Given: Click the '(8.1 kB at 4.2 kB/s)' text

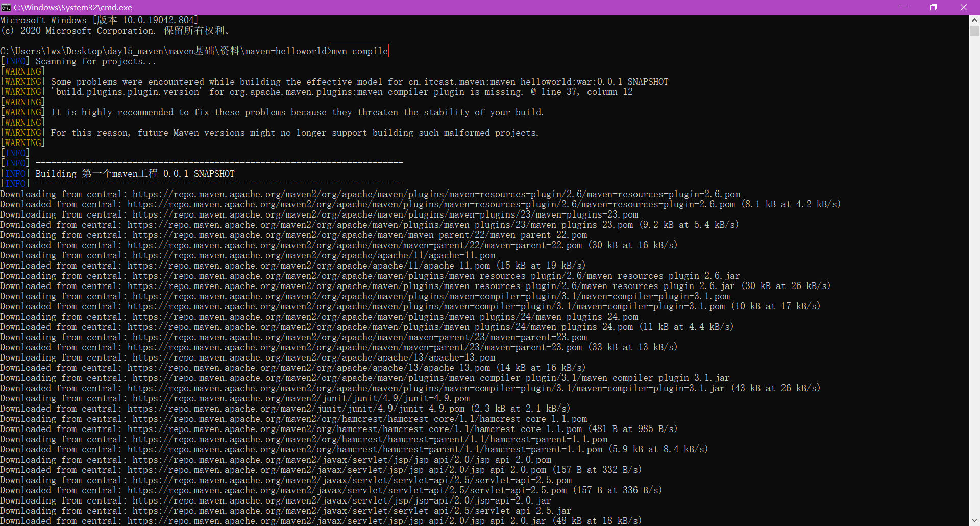Looking at the screenshot, I should point(791,204).
